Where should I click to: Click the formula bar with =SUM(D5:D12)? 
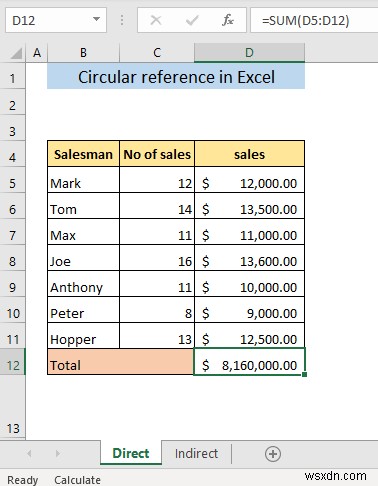(314, 20)
